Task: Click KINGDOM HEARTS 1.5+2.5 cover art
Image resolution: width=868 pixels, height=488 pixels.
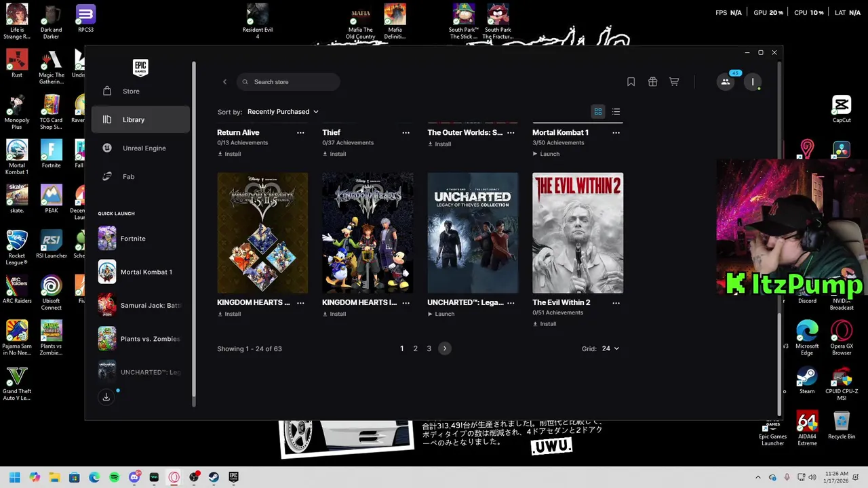Action: (262, 232)
